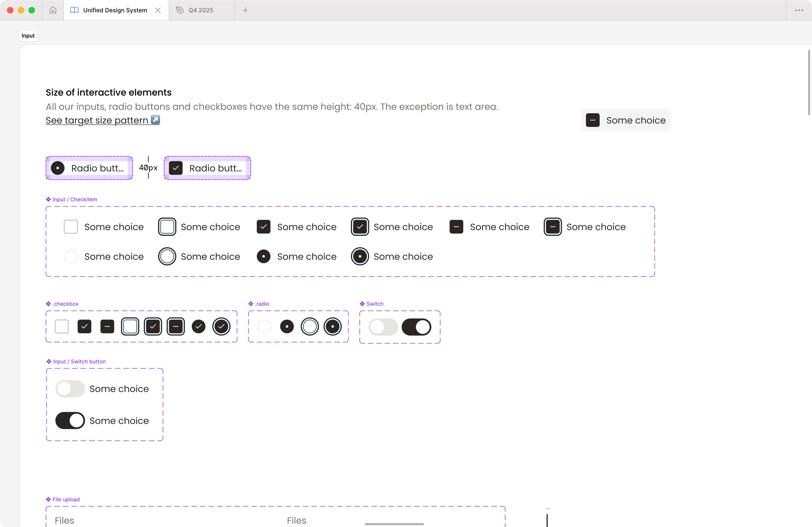Click the component diamond icon beside Input / CheckItem
The image size is (812, 527).
[x=48, y=199]
